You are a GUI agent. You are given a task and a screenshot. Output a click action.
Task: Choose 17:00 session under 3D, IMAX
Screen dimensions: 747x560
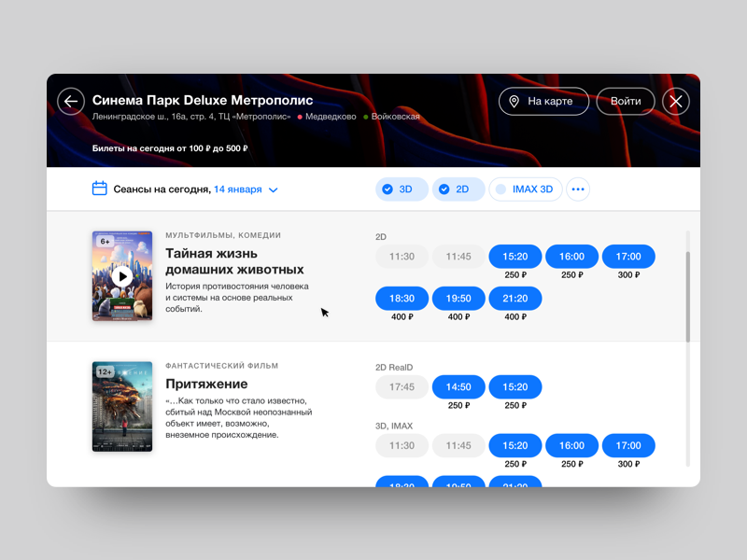coord(628,446)
